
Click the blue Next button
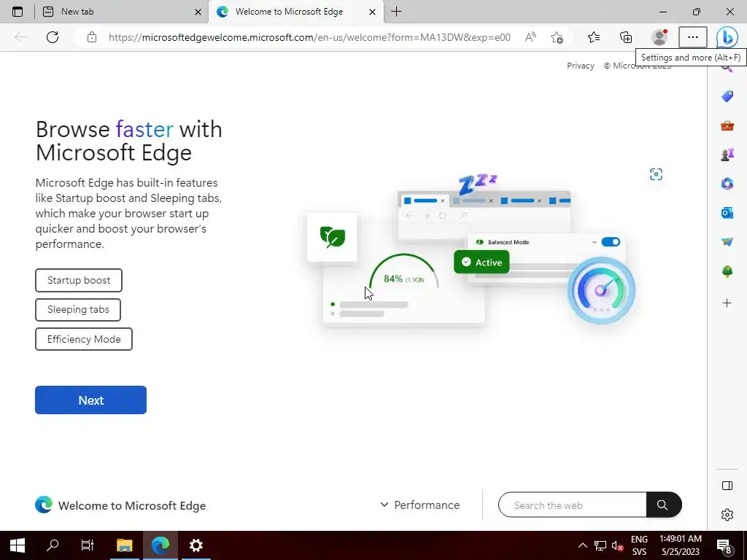[x=90, y=400]
